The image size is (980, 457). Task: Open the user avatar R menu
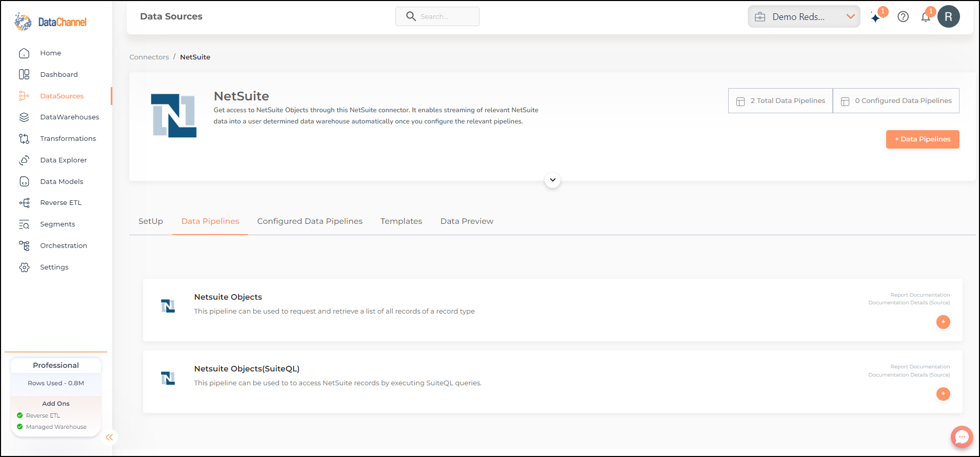click(949, 16)
